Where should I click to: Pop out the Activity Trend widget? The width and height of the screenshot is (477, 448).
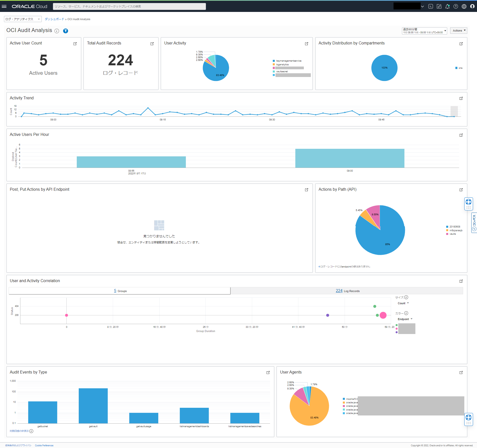tap(461, 99)
